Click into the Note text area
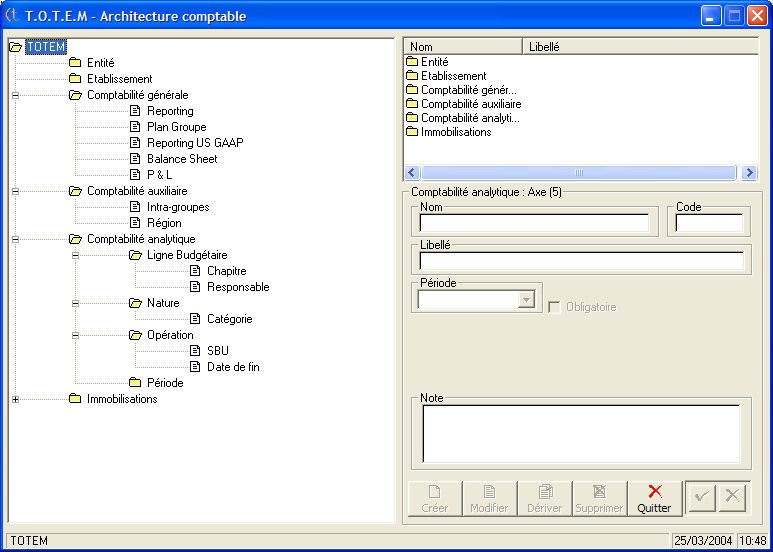773x552 pixels. click(x=581, y=434)
